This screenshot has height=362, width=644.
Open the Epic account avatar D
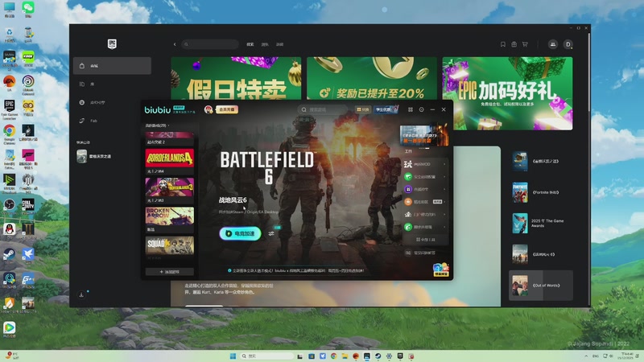tap(568, 44)
